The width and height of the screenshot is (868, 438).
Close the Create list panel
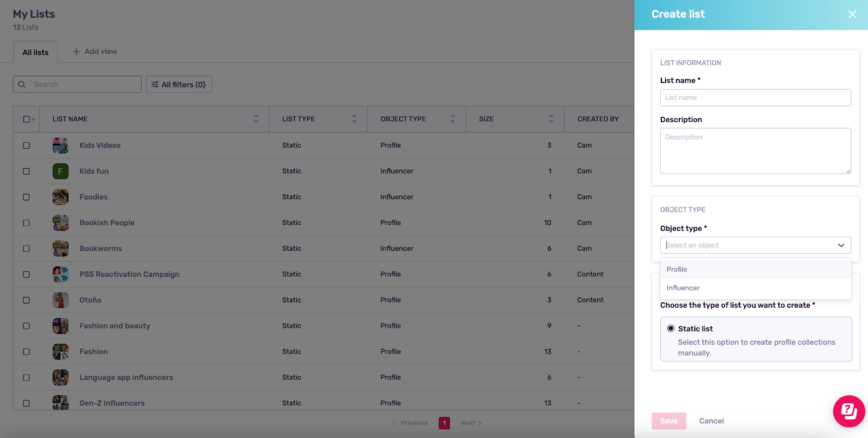(x=852, y=14)
